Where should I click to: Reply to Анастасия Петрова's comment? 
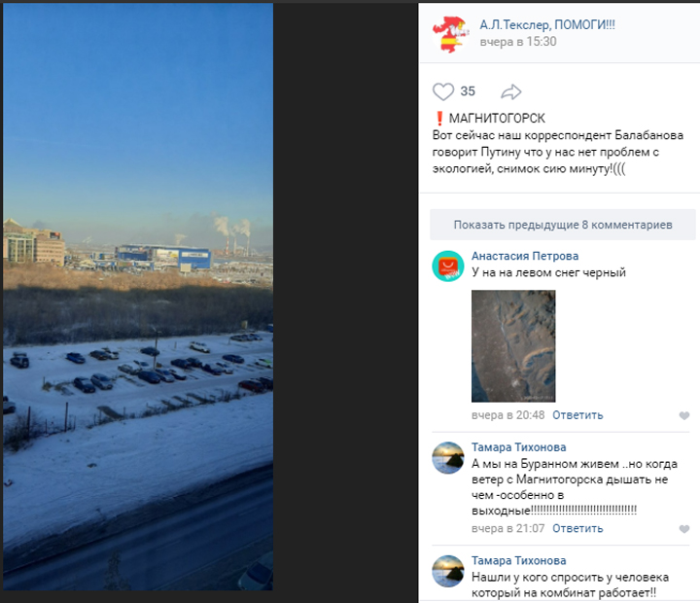tap(577, 415)
